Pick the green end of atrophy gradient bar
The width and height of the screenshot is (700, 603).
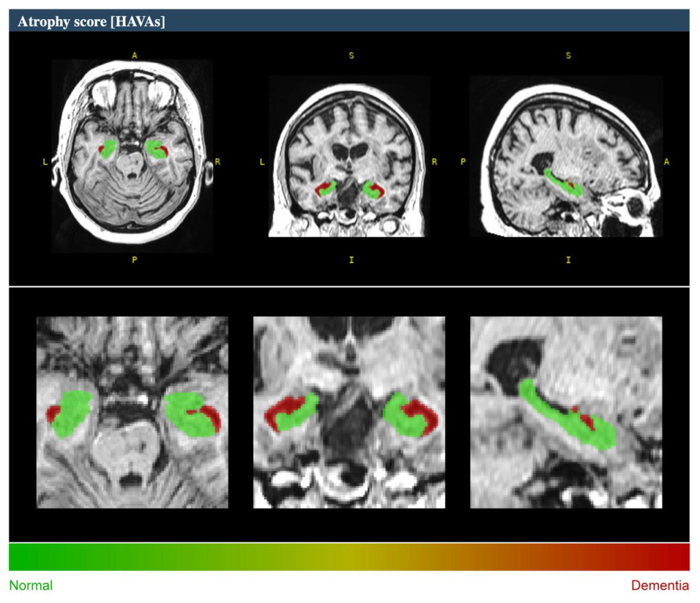click(x=21, y=557)
